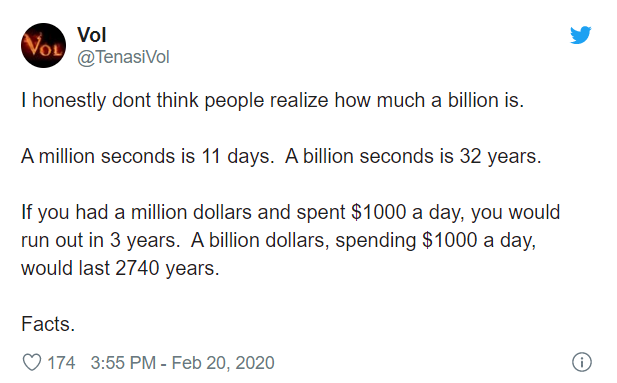Image resolution: width=617 pixels, height=383 pixels.
Task: Click the phrase 'A billion dollars,'
Action: click(x=260, y=240)
